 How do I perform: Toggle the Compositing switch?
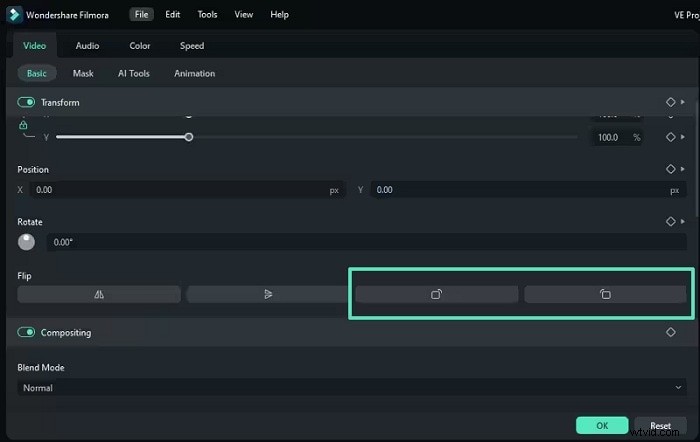(x=26, y=332)
